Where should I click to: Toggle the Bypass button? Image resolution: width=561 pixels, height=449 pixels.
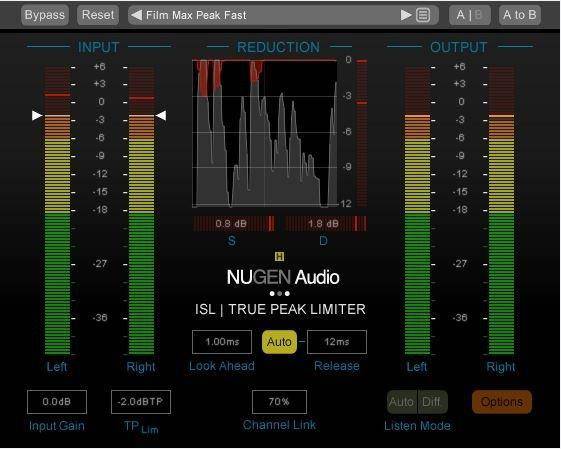click(45, 15)
